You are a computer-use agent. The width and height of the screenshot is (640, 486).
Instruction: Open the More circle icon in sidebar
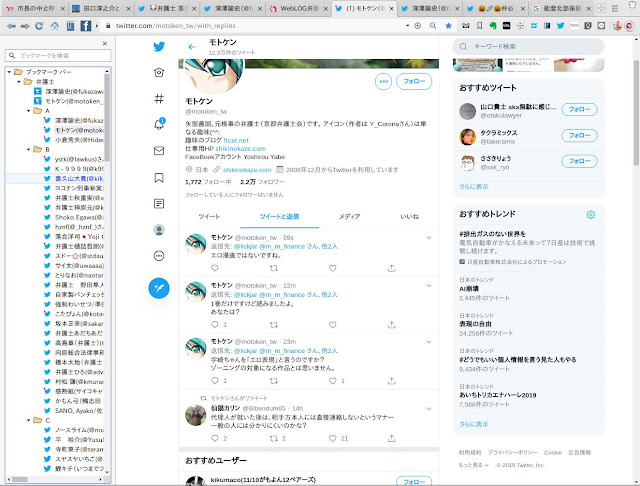point(159,256)
